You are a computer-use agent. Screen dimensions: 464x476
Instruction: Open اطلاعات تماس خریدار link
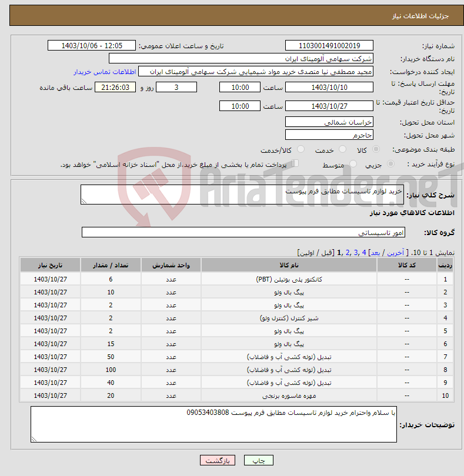[105, 72]
